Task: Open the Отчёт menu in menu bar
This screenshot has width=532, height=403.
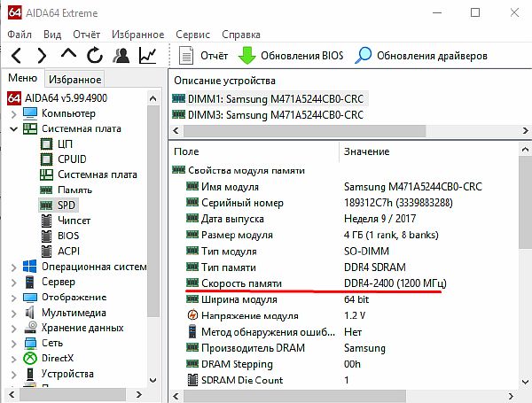Action: [86, 35]
